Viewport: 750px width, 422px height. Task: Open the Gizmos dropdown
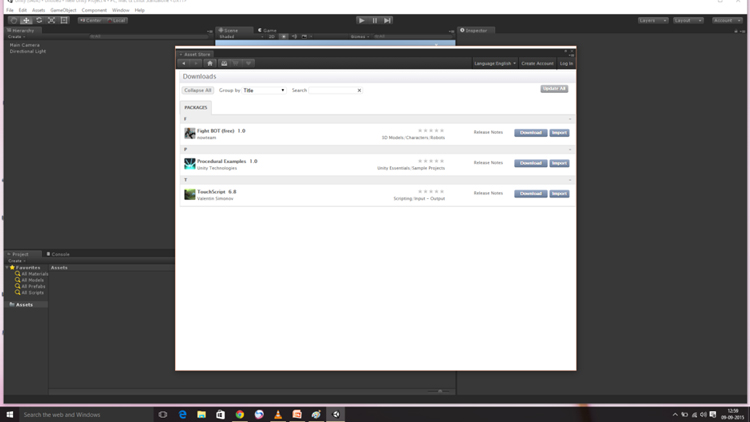(x=360, y=36)
